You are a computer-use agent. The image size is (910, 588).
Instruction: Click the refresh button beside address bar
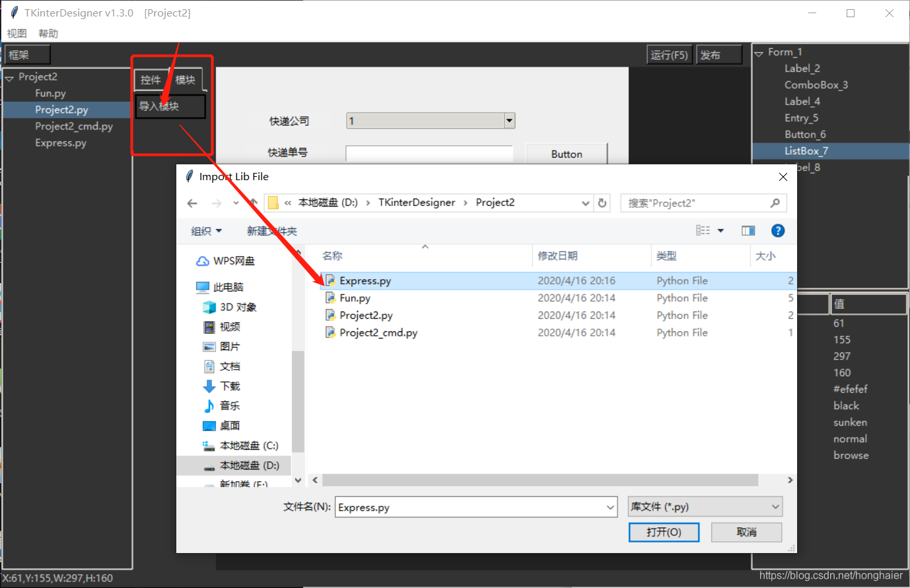pyautogui.click(x=602, y=203)
